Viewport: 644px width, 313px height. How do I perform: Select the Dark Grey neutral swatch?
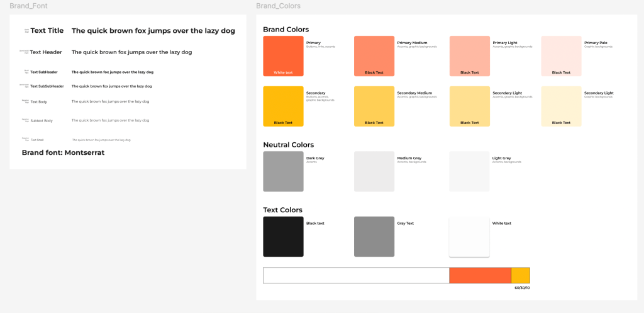[x=283, y=171]
